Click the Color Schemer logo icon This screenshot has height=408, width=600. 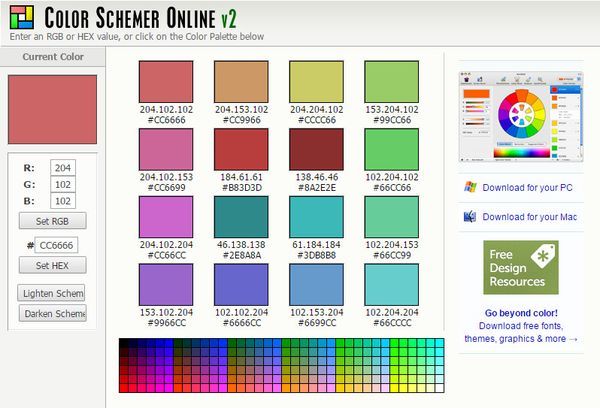pyautogui.click(x=22, y=17)
